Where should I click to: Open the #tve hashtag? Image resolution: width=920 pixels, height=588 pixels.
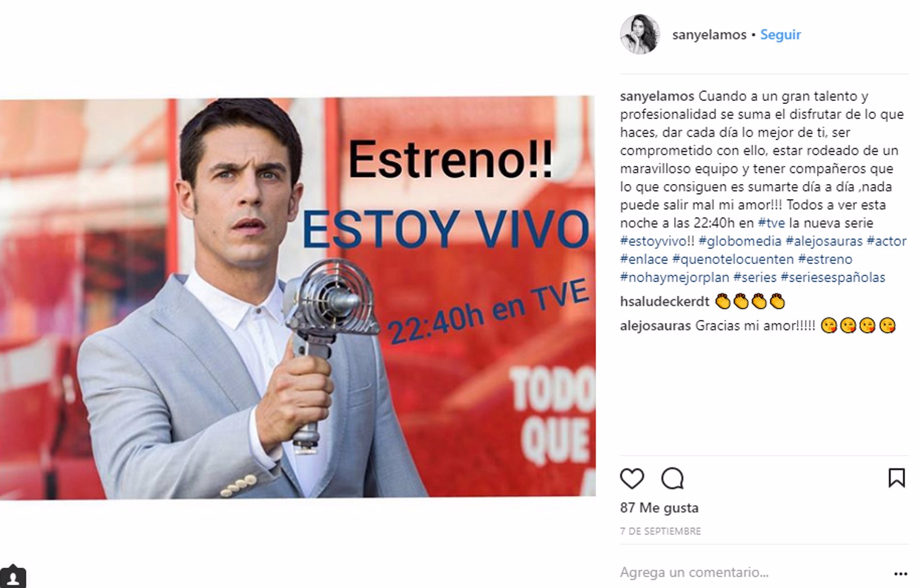[x=771, y=223]
